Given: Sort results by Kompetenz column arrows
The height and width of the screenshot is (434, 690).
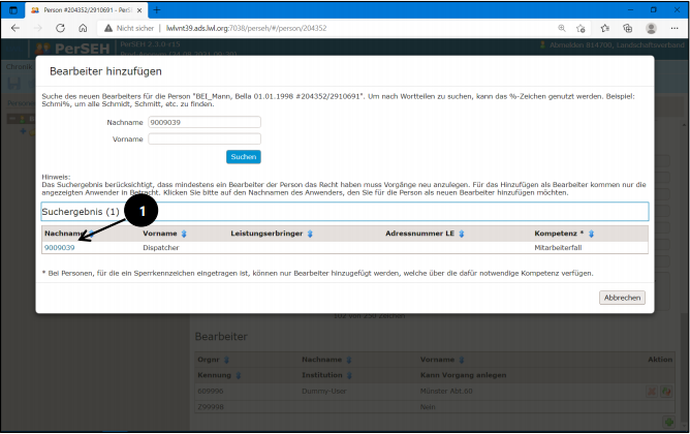Looking at the screenshot, I should pos(591,234).
